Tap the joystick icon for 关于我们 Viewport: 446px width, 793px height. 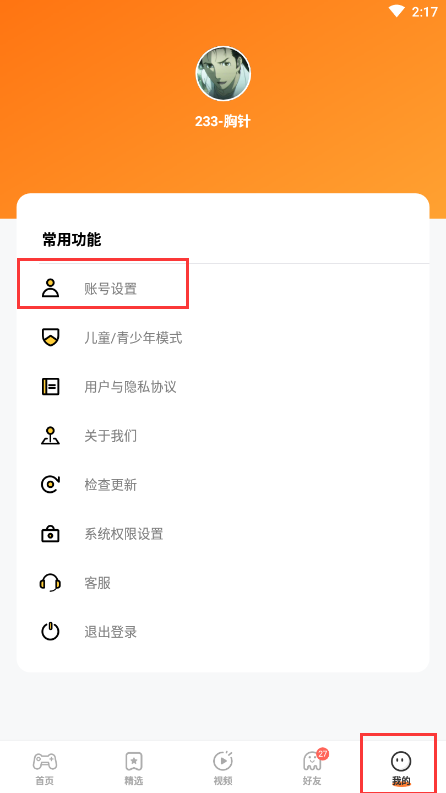point(50,435)
